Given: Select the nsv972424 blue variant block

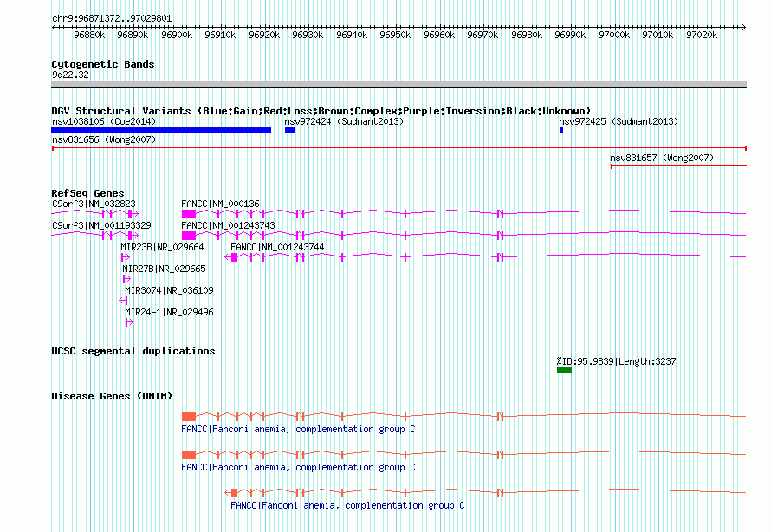Looking at the screenshot, I should [x=290, y=130].
